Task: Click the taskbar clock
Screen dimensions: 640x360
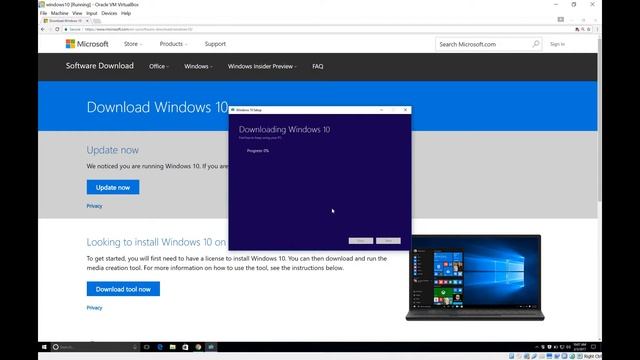Action: click(580, 347)
